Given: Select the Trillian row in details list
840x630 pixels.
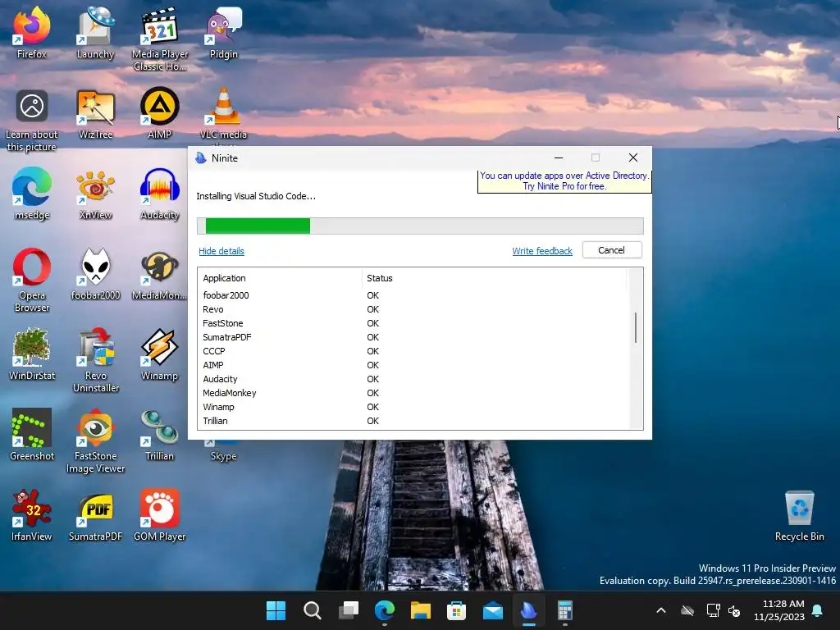Looking at the screenshot, I should point(413,421).
